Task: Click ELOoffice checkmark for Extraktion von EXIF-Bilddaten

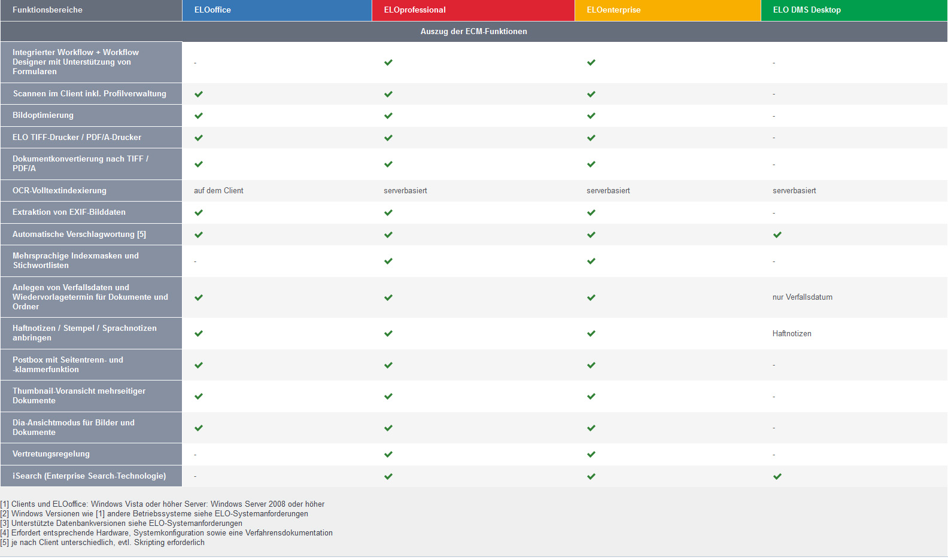Action: [199, 212]
